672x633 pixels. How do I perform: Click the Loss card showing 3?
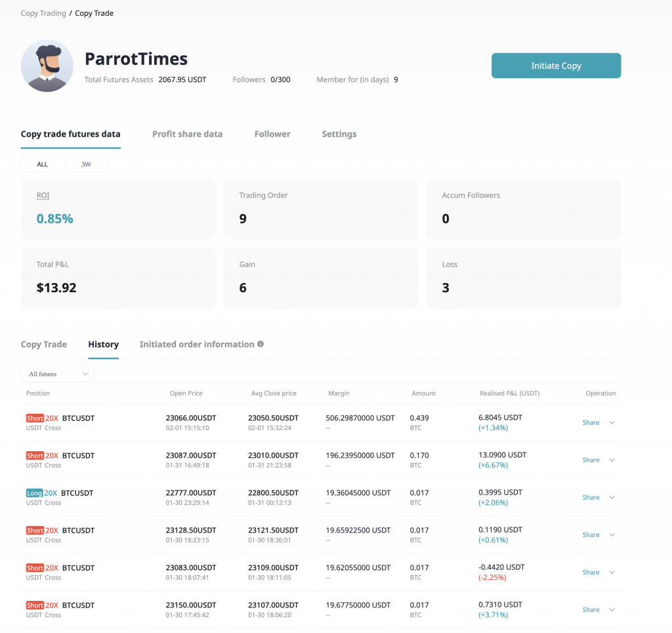(523, 278)
